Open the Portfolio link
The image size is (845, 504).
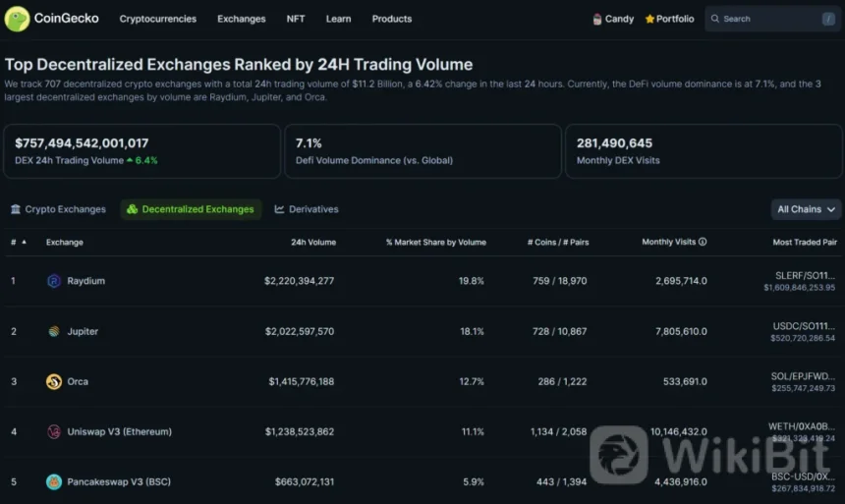[669, 19]
